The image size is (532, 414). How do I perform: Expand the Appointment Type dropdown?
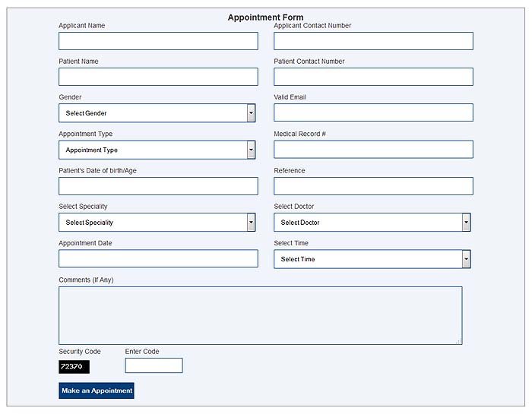point(157,150)
